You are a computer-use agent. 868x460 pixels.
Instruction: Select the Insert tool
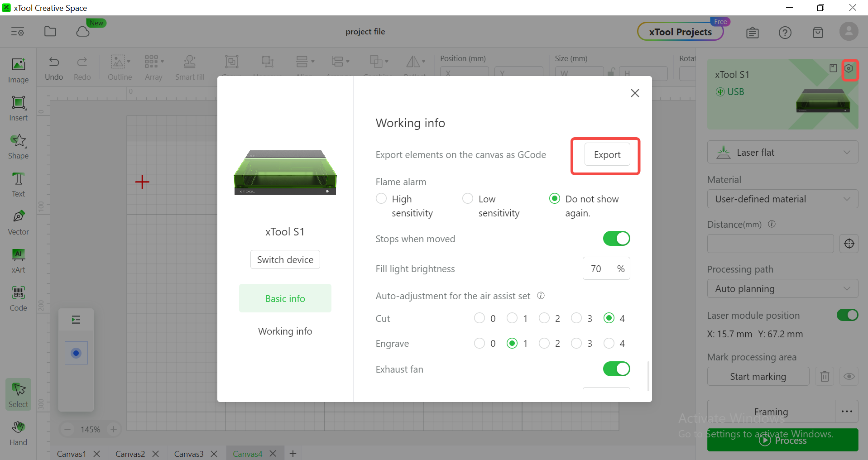coord(18,109)
